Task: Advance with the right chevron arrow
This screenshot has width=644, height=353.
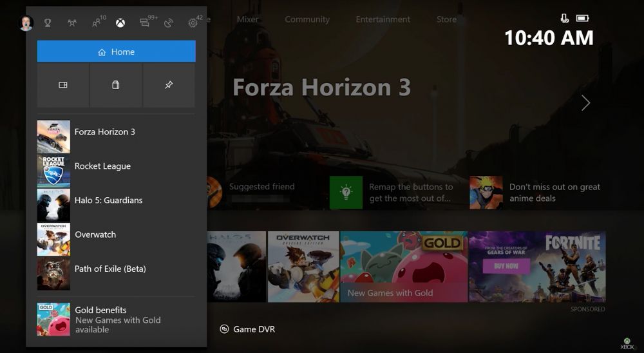Action: point(585,102)
